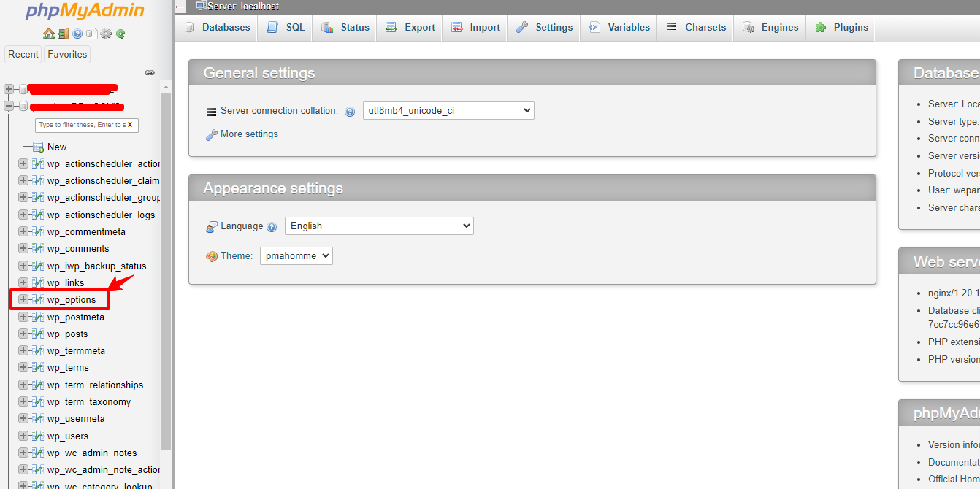Open the Theme dropdown showing pmahomme
Image resolution: width=980 pixels, height=489 pixels.
click(x=296, y=255)
